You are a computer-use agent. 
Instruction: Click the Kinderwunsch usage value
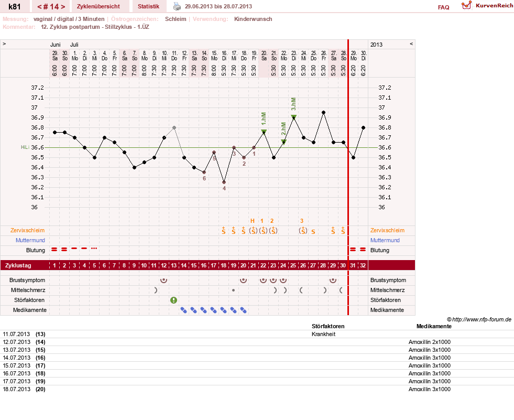point(253,19)
